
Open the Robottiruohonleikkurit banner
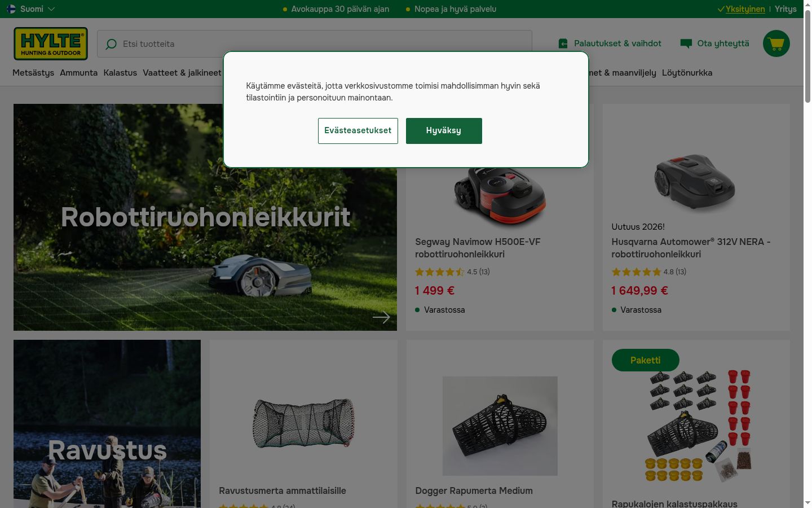[205, 217]
